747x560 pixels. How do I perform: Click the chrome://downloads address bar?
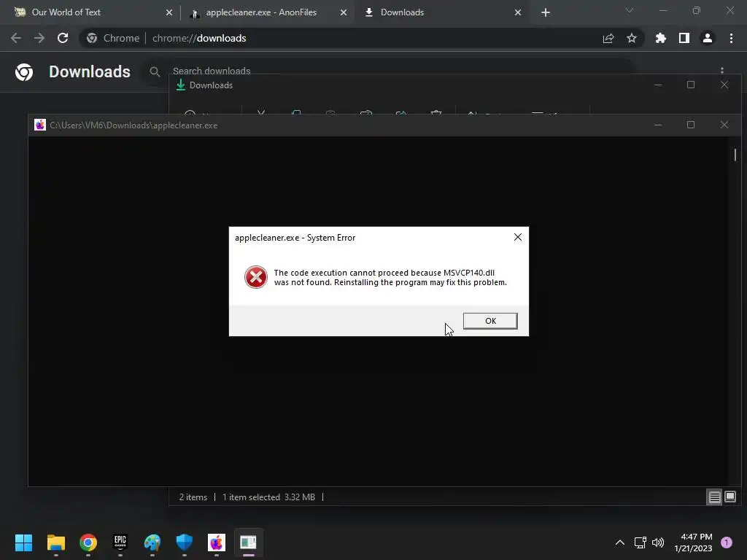pyautogui.click(x=362, y=38)
